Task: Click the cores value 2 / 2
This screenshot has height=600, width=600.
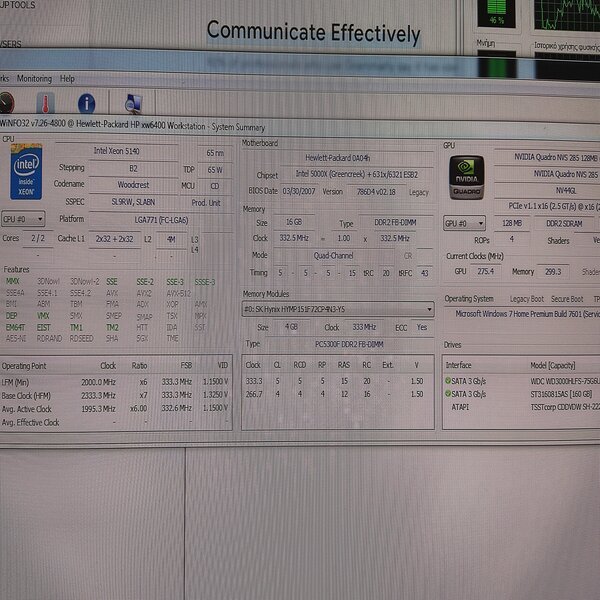Action: tap(38, 238)
